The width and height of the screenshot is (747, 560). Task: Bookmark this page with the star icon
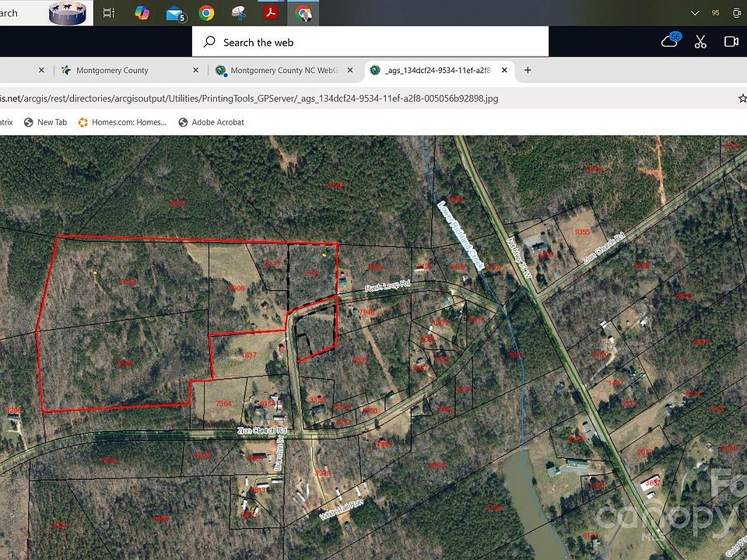742,99
